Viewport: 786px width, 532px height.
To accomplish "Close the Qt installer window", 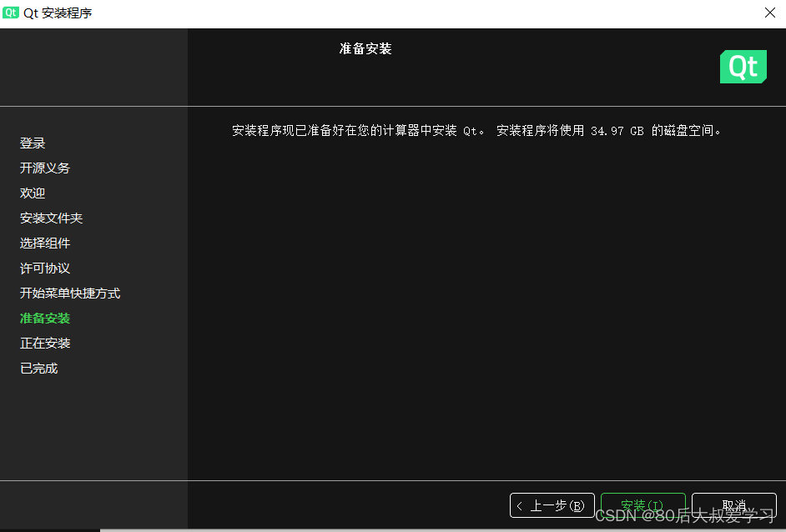I will point(770,13).
